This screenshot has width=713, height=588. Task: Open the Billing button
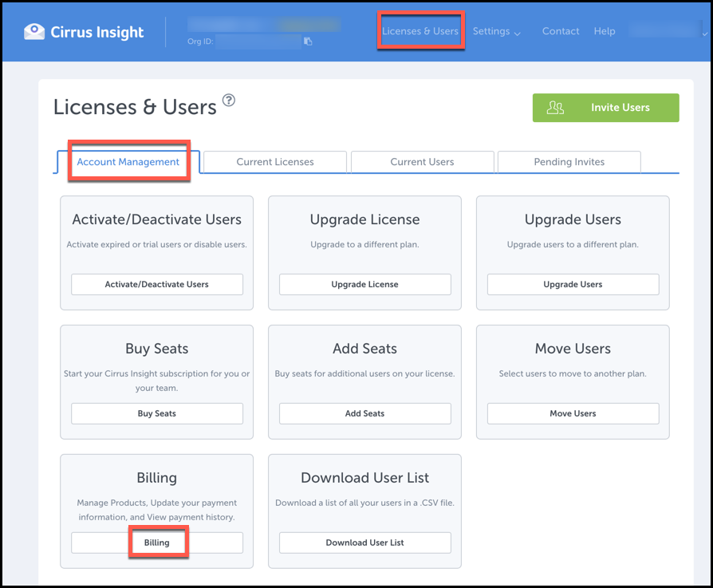(157, 543)
